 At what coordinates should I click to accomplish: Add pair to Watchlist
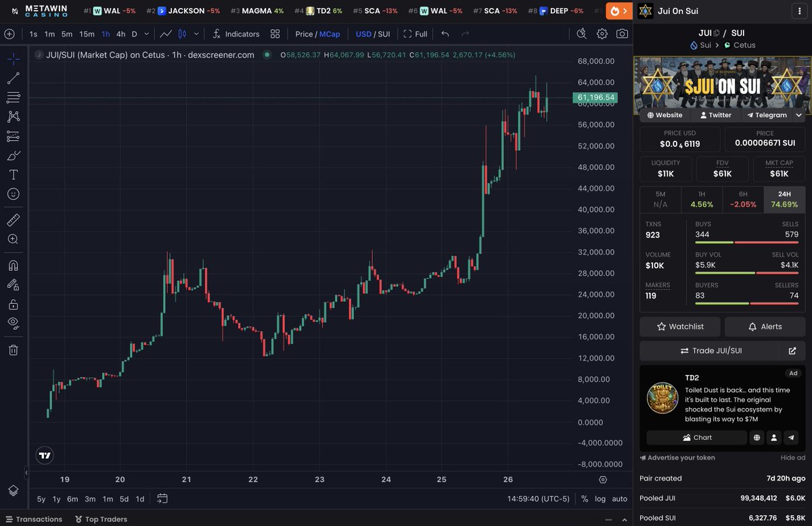point(680,326)
